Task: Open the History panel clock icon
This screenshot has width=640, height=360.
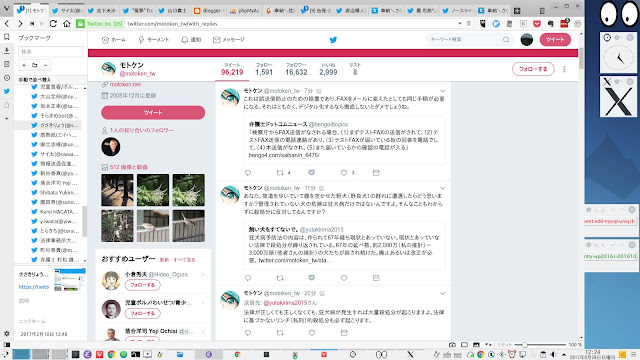Action: (x=7, y=78)
